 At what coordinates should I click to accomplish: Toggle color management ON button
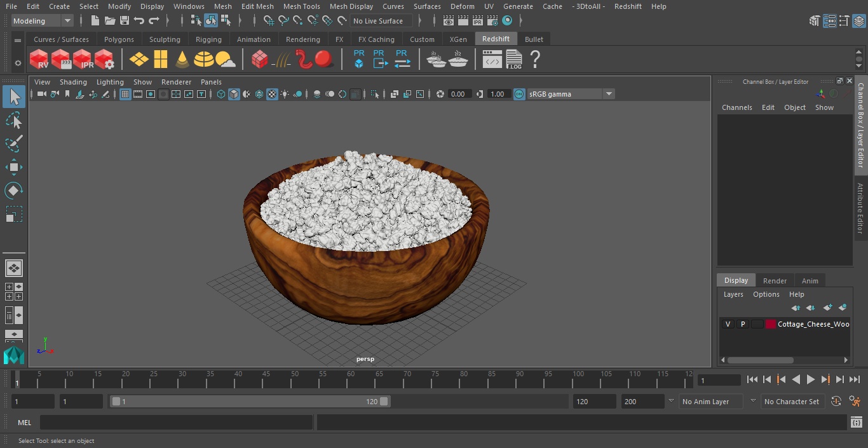(x=519, y=94)
